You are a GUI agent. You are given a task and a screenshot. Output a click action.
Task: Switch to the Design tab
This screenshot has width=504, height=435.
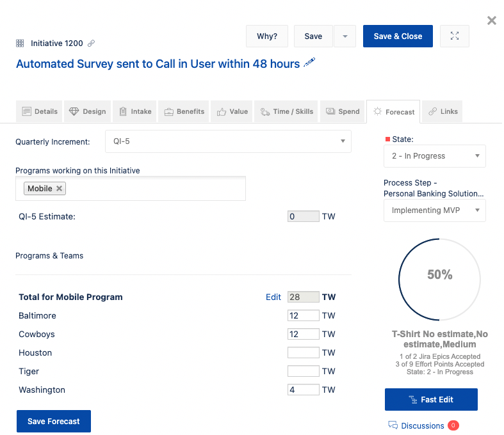tap(88, 111)
